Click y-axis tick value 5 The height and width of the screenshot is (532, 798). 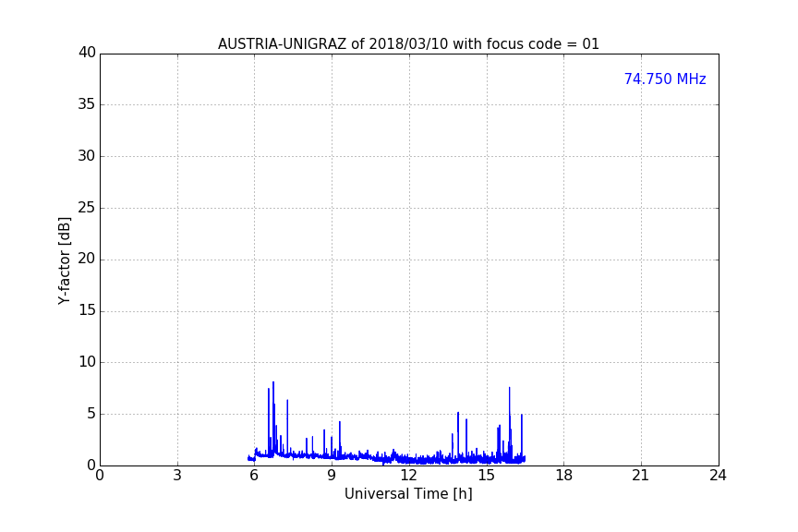91,414
